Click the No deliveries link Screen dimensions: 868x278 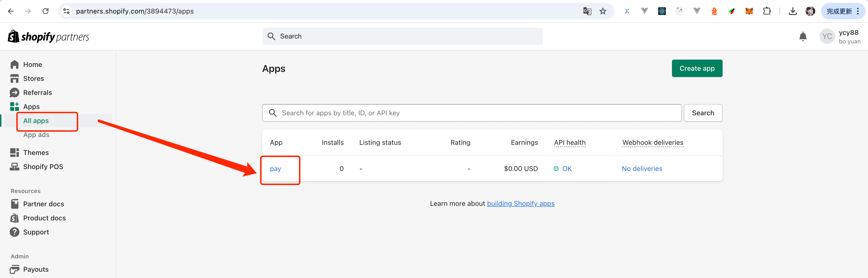[642, 169]
